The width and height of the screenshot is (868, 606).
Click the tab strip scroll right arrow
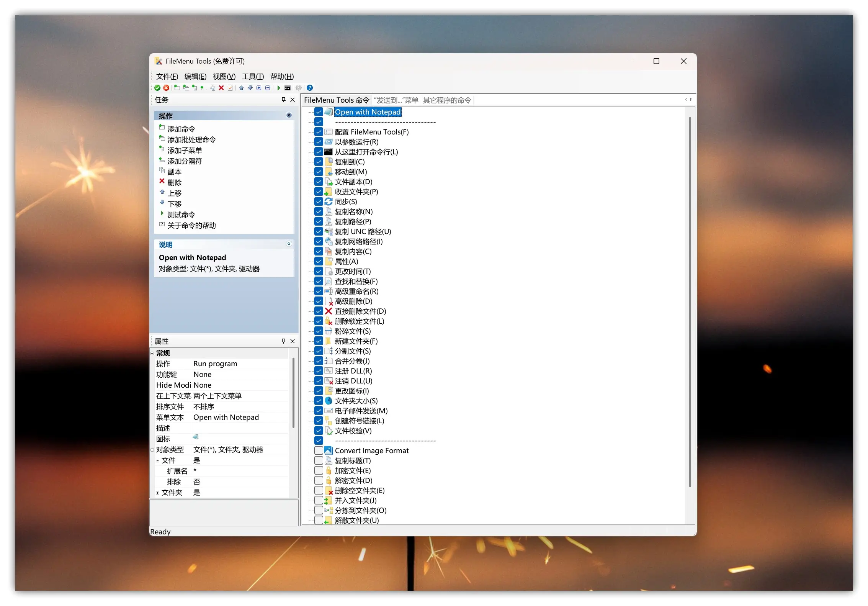point(691,100)
